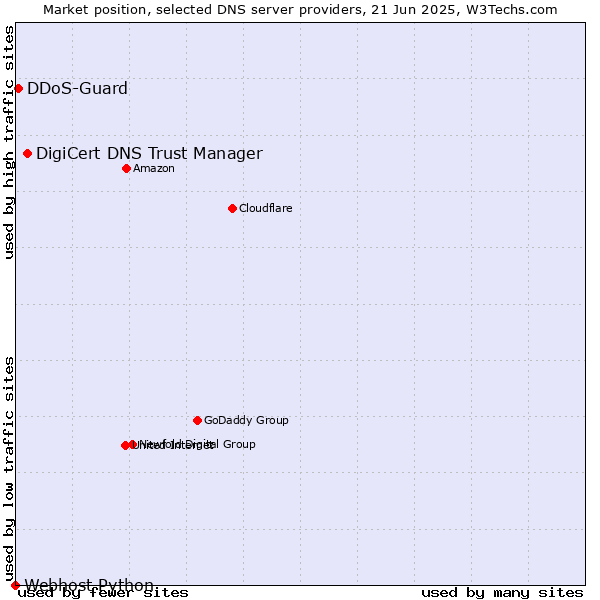
Task: Click the 'GoDaddy Group' label text
Action: [x=246, y=420]
